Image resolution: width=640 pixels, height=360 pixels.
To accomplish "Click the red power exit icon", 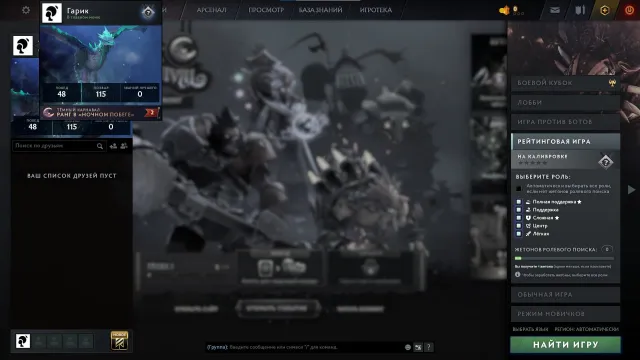I will [629, 10].
